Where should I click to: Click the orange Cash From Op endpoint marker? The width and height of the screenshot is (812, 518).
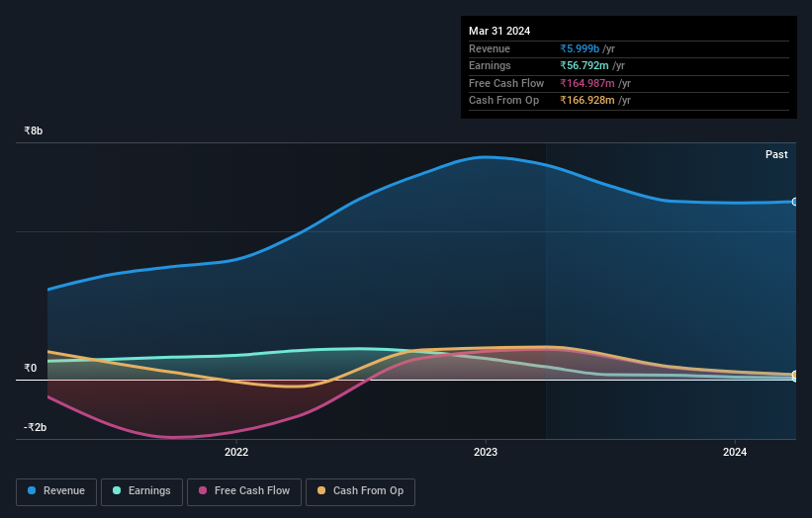pos(795,375)
